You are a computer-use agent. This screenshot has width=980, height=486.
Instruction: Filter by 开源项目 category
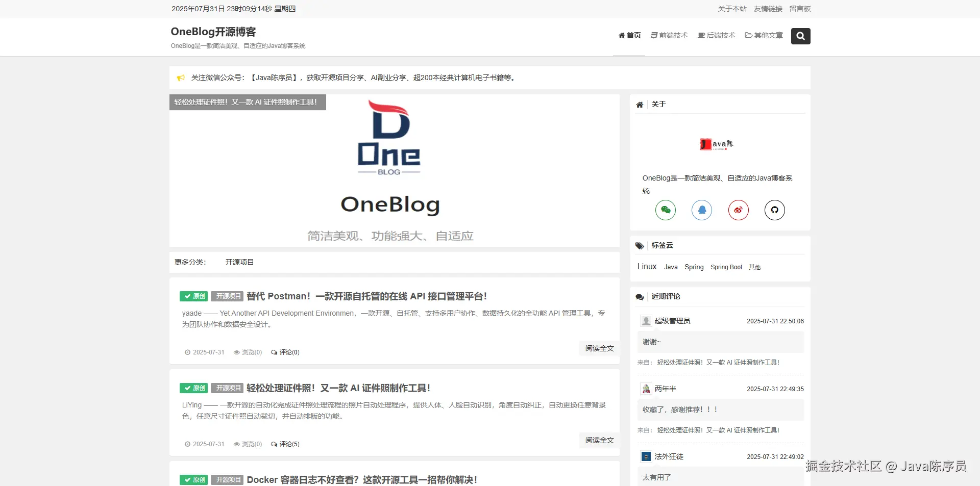click(239, 262)
